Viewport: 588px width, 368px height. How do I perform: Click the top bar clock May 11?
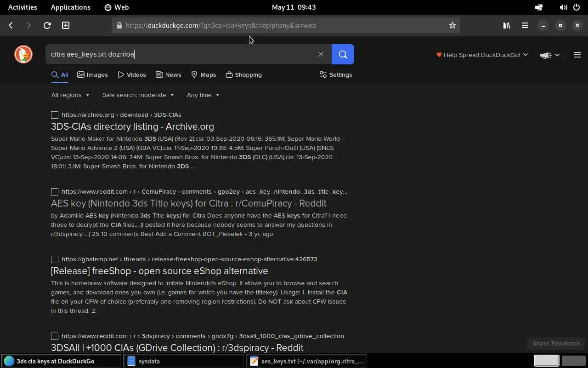coord(294,7)
